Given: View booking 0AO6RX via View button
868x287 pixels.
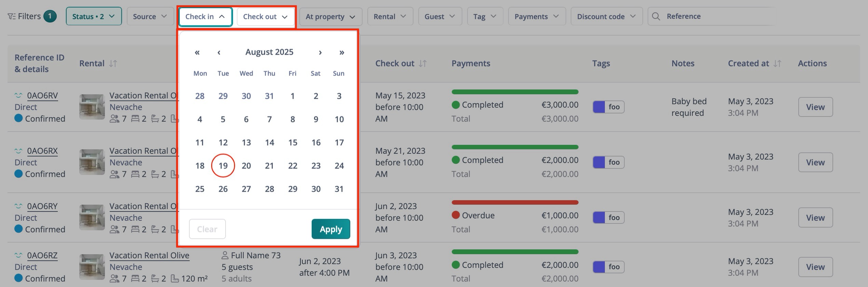Looking at the screenshot, I should tap(815, 162).
